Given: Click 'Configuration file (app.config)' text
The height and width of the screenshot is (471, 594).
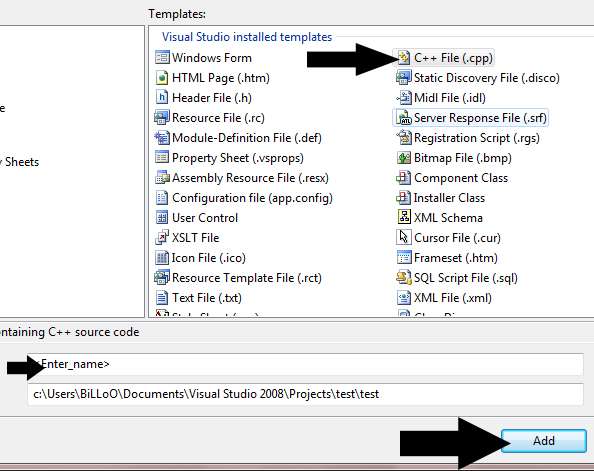Looking at the screenshot, I should 252,198.
